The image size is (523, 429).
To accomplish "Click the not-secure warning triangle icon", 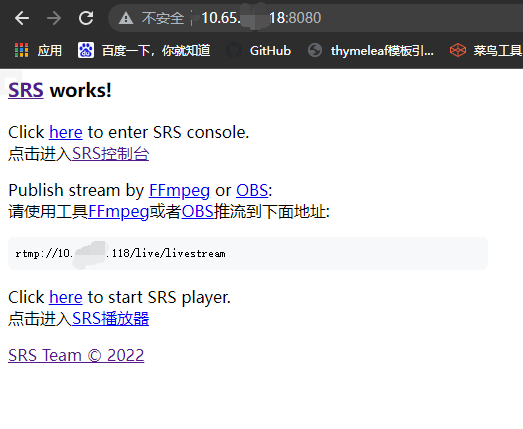I will click(x=126, y=18).
